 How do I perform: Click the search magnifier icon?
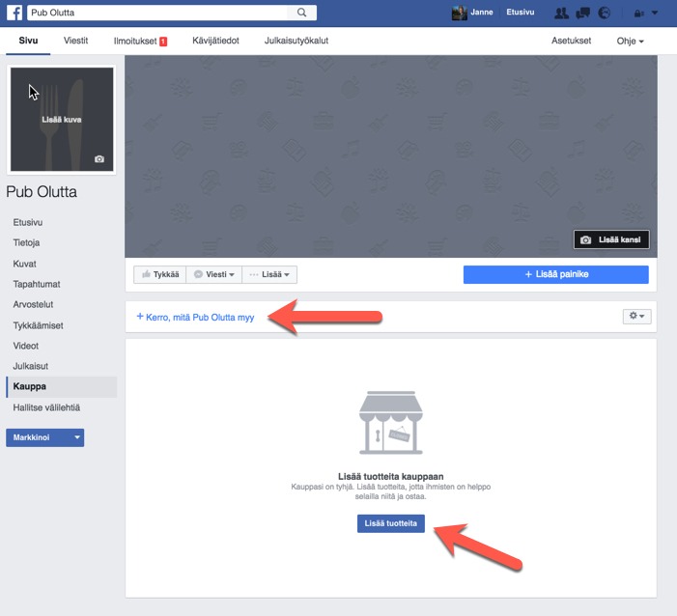pos(301,13)
